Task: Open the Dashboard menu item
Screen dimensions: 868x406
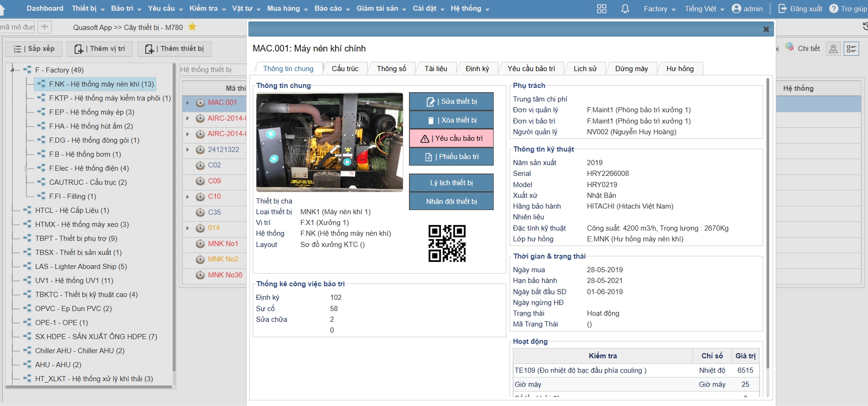Action: [45, 8]
